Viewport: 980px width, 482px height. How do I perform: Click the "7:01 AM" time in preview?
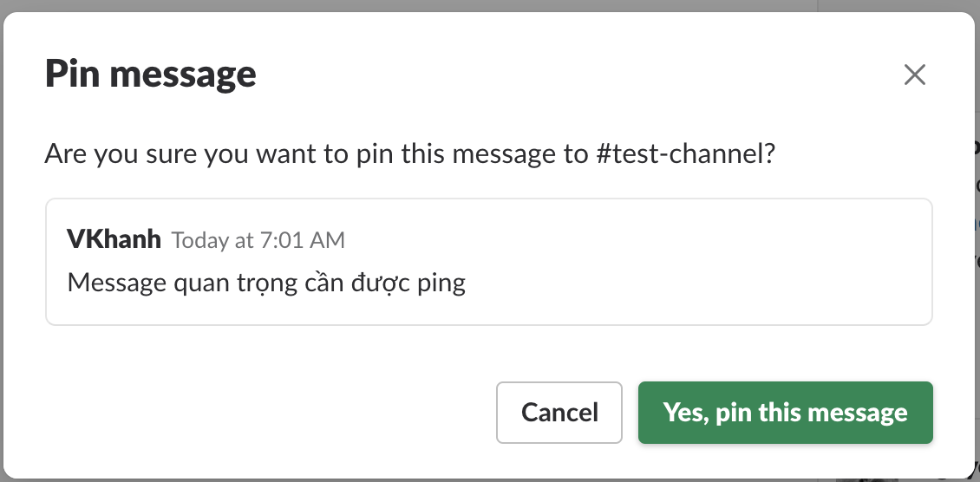(x=303, y=240)
